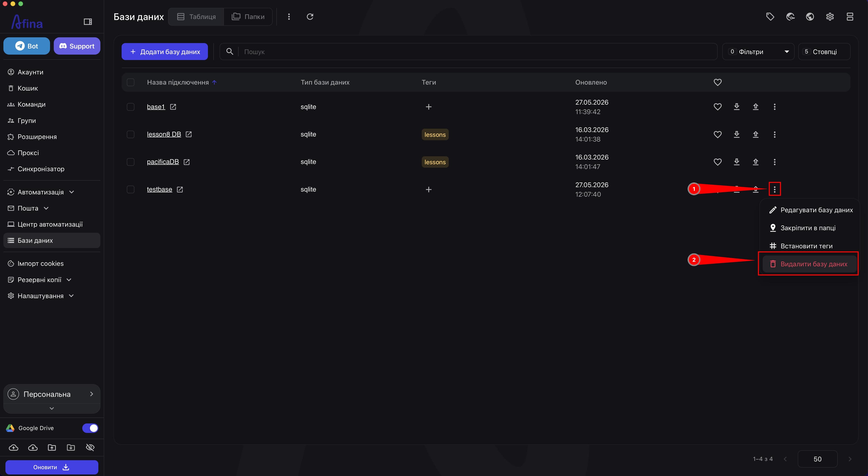Favorite the lesson8 DB heart

click(717, 134)
